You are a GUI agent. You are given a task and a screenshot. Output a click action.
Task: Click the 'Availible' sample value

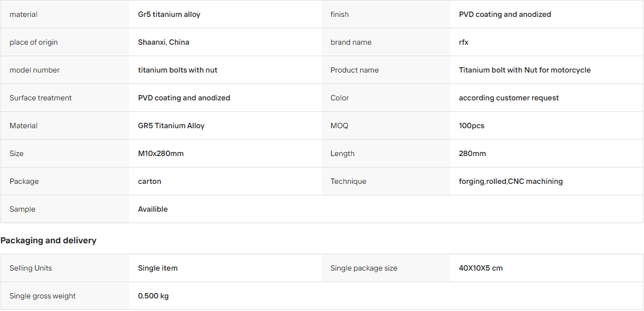click(x=153, y=209)
